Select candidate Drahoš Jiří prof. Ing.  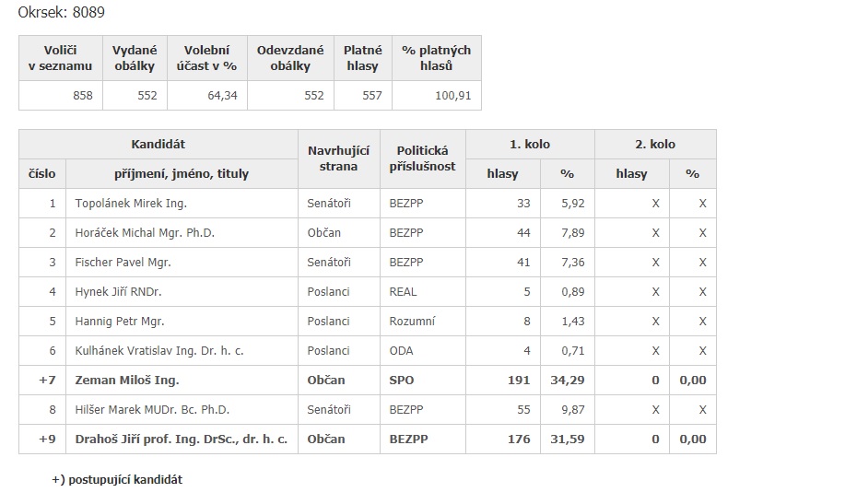pos(181,440)
